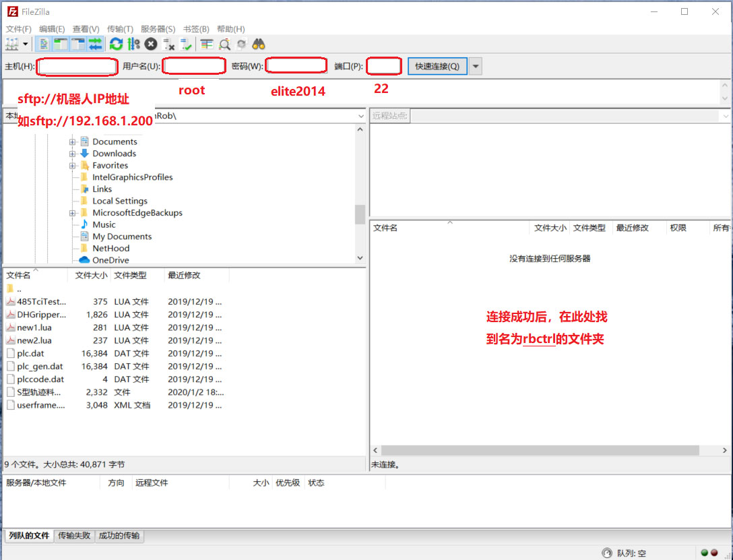Click the refresh file lists icon
The image size is (733, 560).
(117, 44)
